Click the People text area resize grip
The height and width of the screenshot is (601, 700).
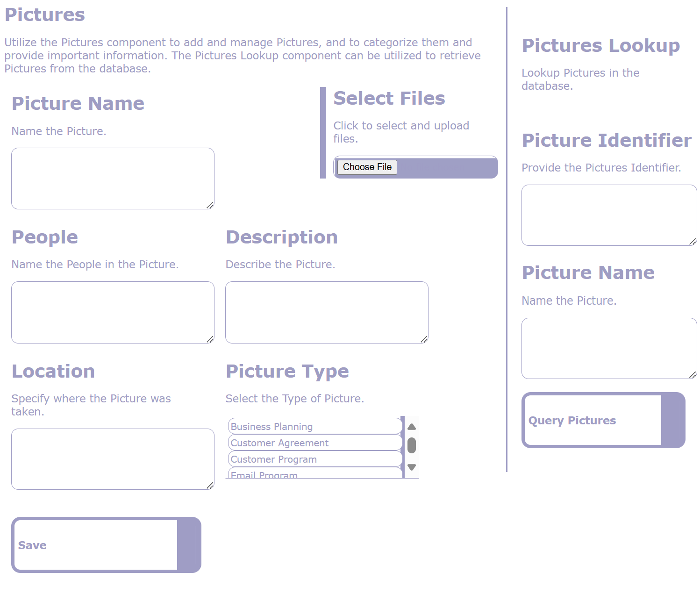[210, 339]
